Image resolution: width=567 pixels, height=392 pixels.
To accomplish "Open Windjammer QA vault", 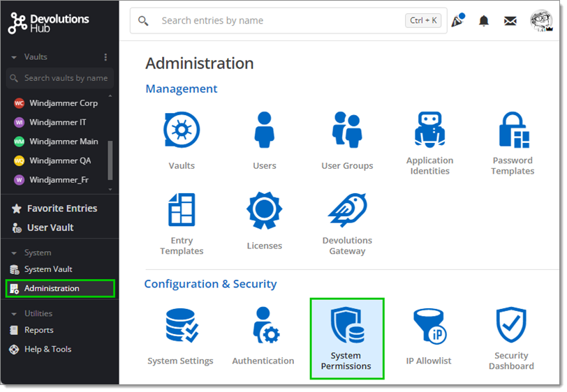I will pos(52,160).
